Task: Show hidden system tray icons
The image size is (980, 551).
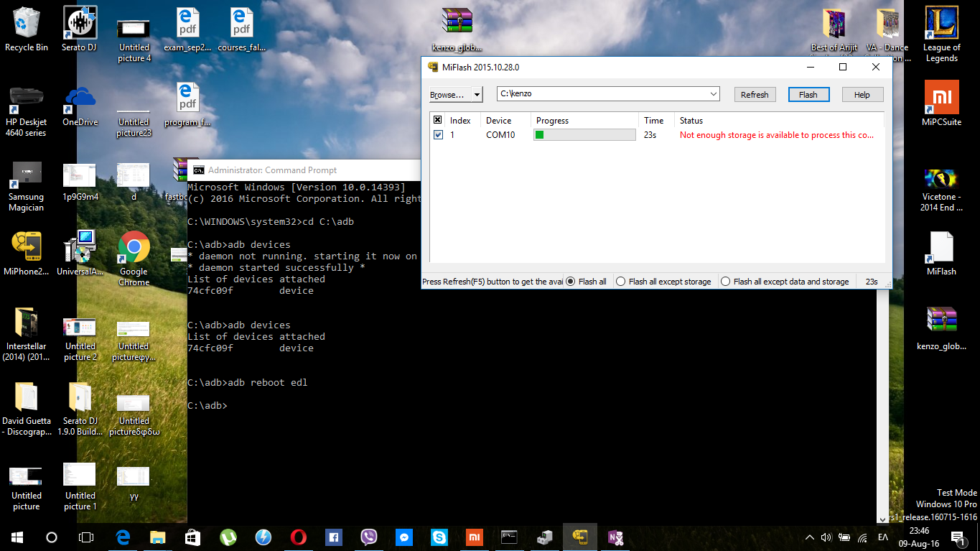Action: click(x=810, y=537)
